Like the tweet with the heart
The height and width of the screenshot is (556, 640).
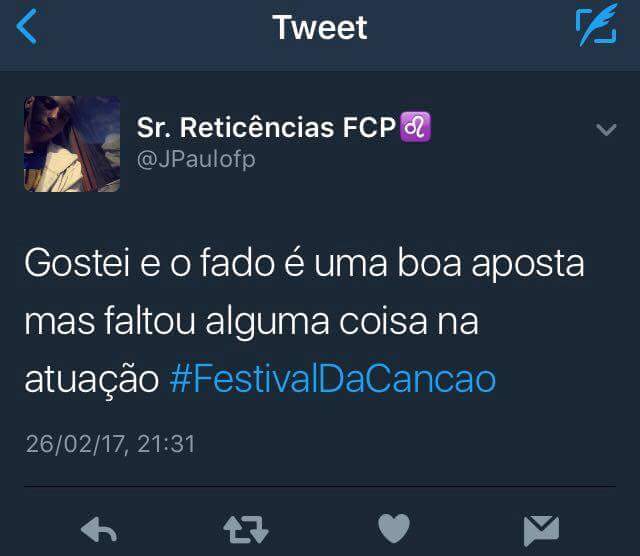pos(394,528)
